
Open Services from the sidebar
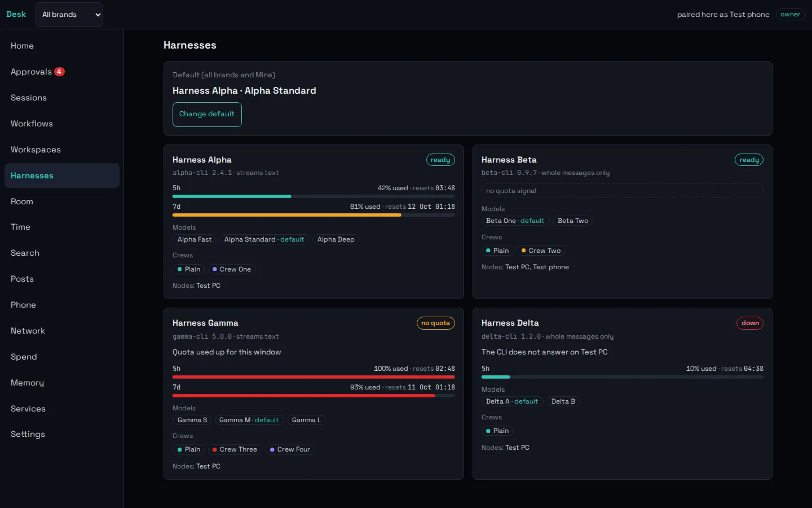62,409
